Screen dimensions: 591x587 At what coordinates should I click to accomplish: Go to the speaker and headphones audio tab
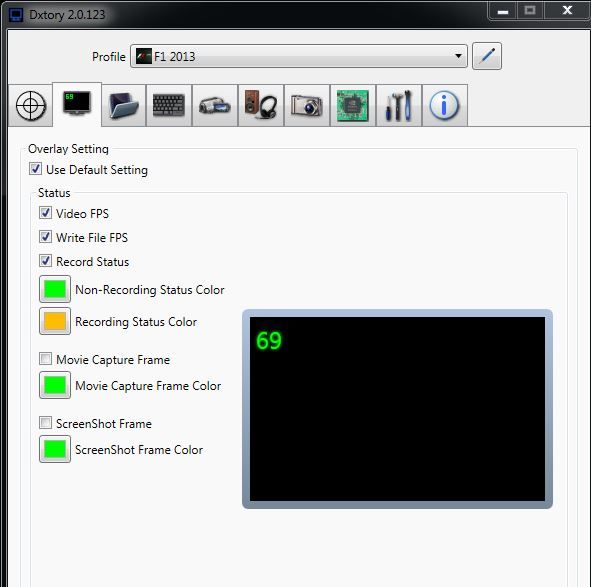click(x=261, y=106)
